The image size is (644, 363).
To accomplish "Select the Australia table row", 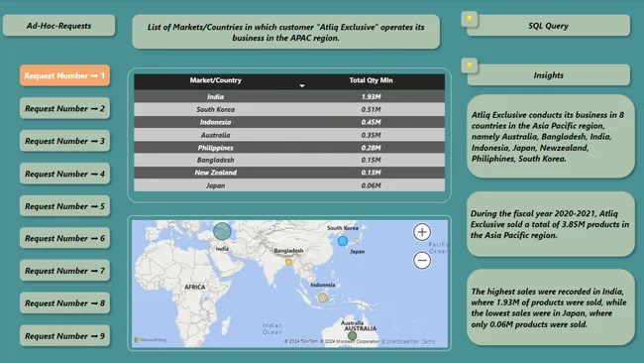I will pos(289,135).
